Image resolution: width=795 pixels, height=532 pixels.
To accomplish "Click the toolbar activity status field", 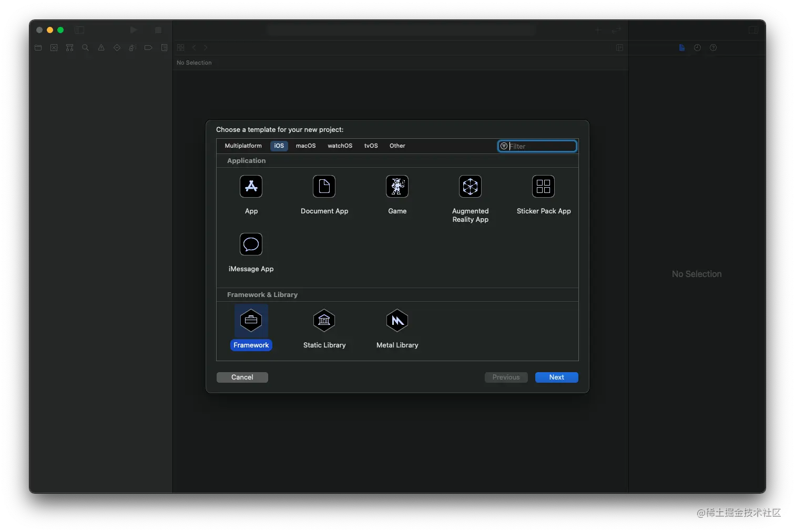I will point(401,30).
